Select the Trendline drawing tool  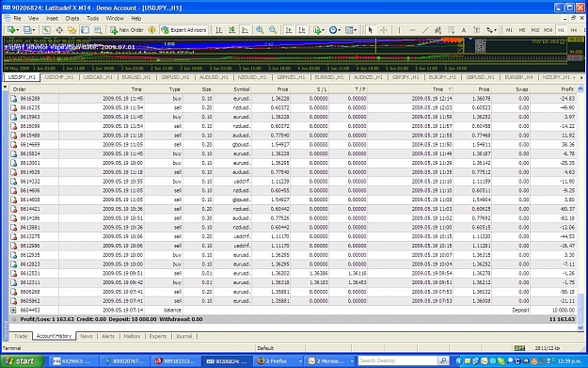(425, 30)
